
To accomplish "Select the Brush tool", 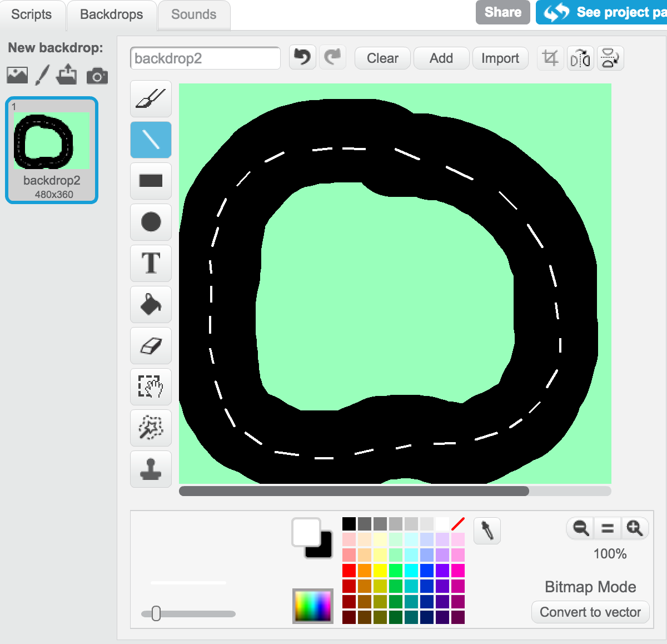I will click(151, 98).
